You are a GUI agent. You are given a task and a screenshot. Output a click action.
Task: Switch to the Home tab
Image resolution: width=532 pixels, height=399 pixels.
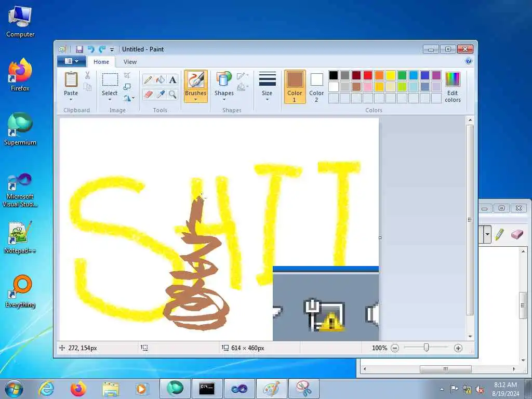click(x=101, y=62)
